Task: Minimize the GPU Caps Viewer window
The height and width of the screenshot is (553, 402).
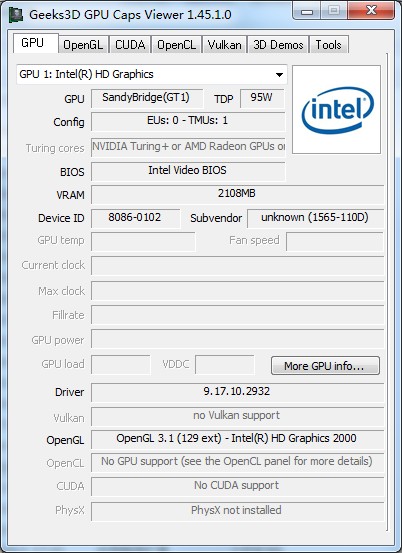Action: click(x=307, y=11)
